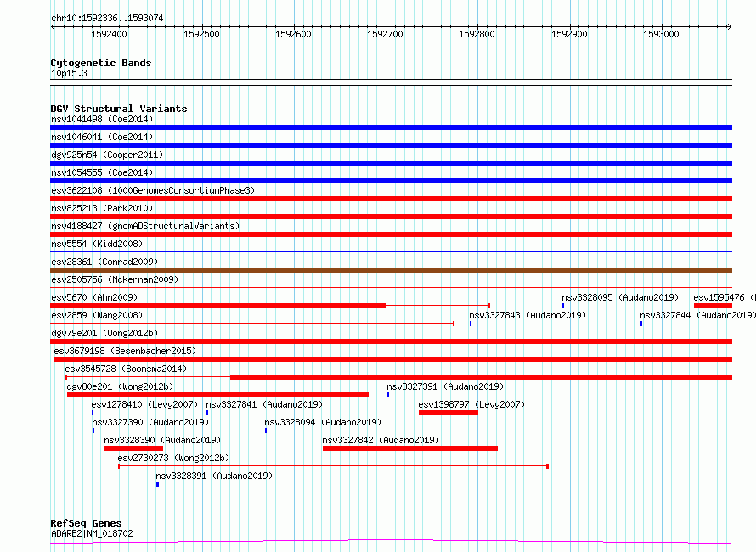
Task: Click the nsv1041498 (Coe2014) variant label
Action: pyautogui.click(x=102, y=119)
